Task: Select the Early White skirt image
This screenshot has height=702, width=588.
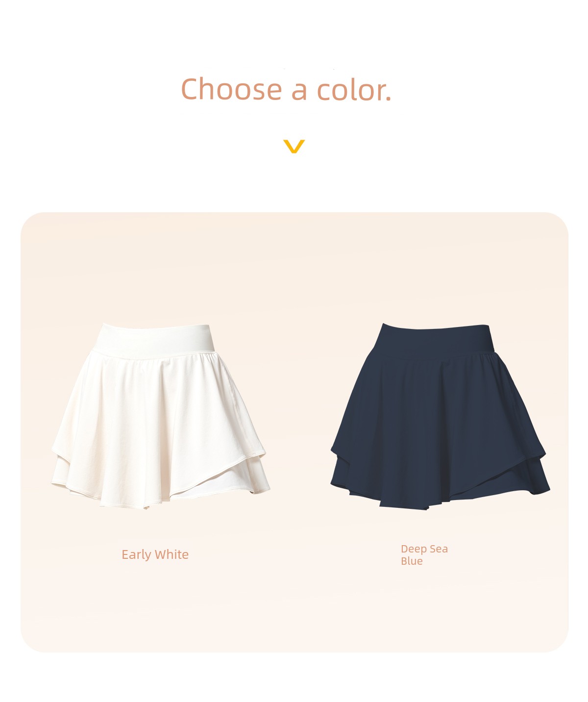Action: coord(161,416)
